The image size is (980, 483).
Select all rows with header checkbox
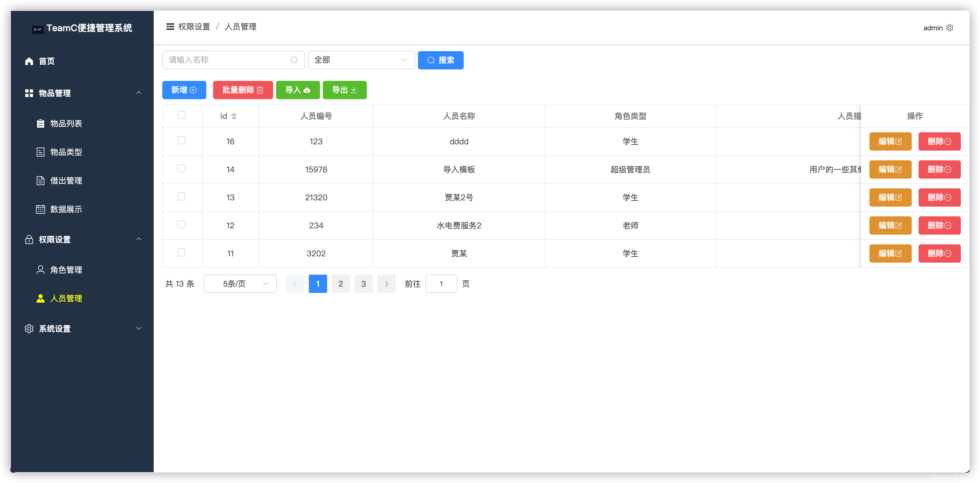(x=181, y=115)
